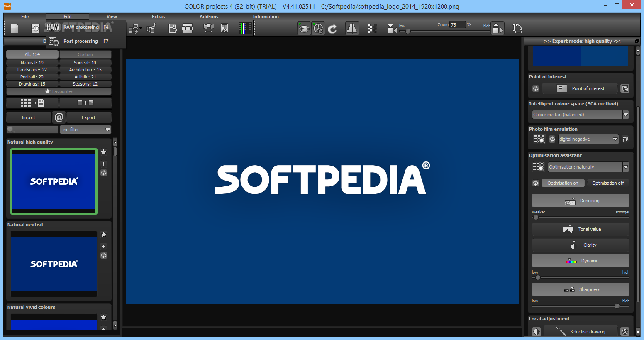Click reset icon beside Natural neutral preset
This screenshot has width=644, height=340.
(x=104, y=255)
